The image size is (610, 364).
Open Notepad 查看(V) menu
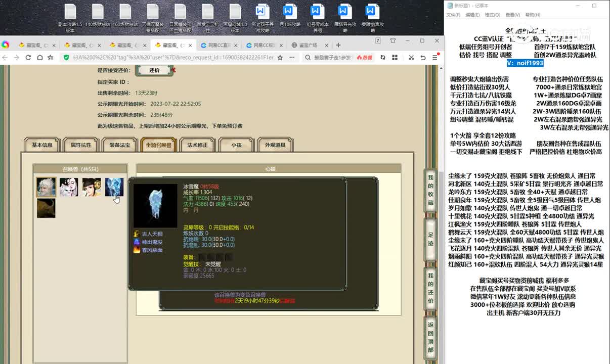pyautogui.click(x=512, y=15)
